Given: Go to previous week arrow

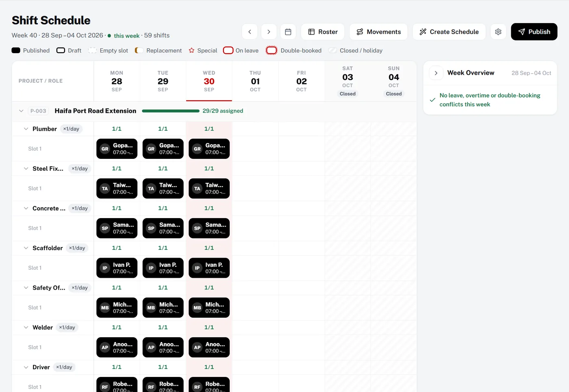Looking at the screenshot, I should 250,32.
